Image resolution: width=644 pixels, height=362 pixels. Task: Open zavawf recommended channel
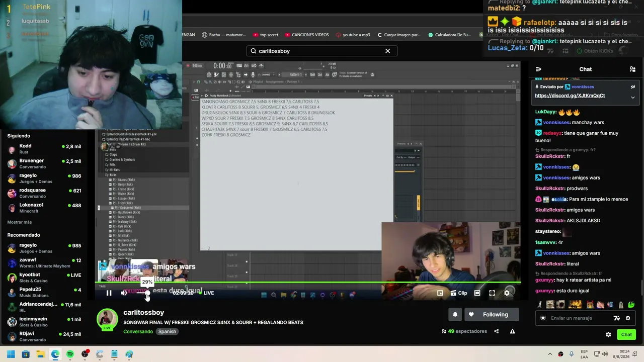tap(44, 263)
